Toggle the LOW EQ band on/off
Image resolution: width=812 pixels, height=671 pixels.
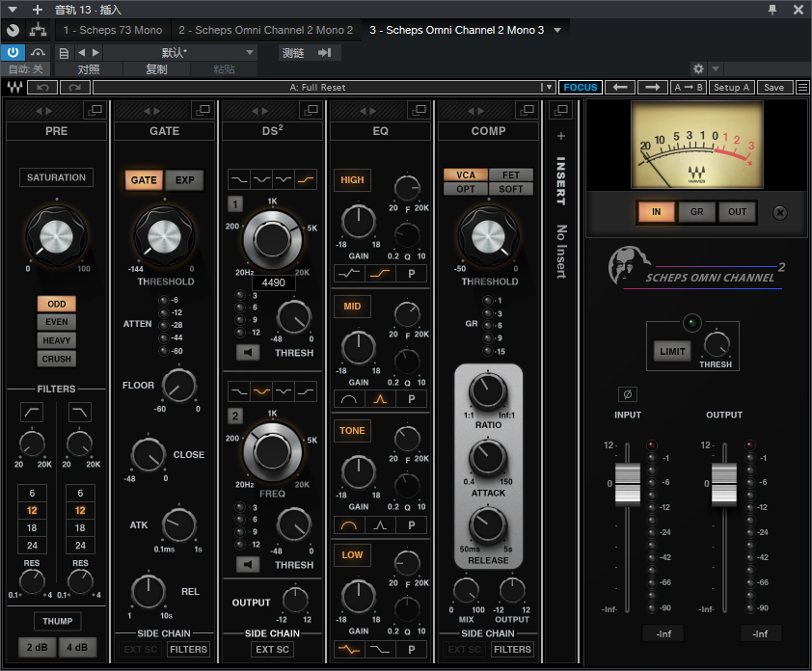pyautogui.click(x=352, y=554)
